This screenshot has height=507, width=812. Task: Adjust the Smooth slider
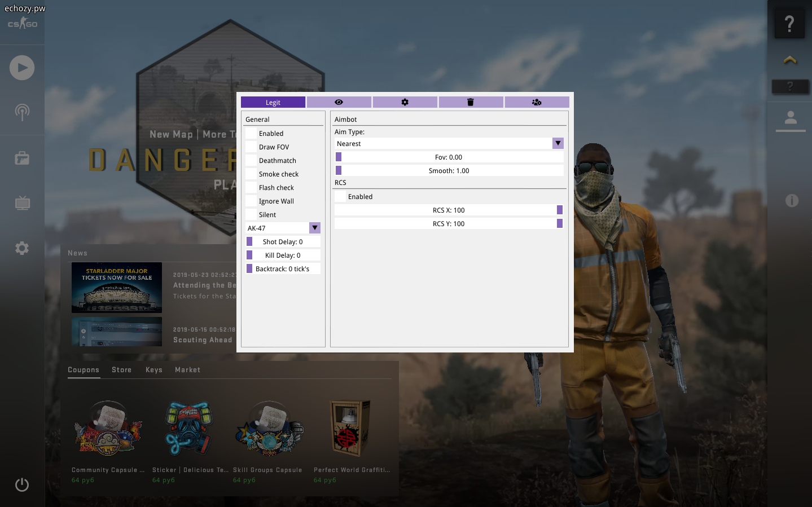pos(449,170)
